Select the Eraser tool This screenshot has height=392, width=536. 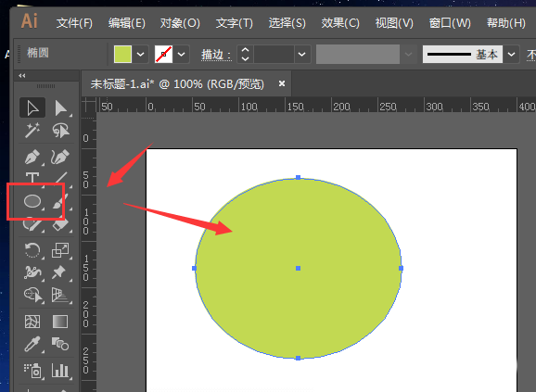[60, 224]
